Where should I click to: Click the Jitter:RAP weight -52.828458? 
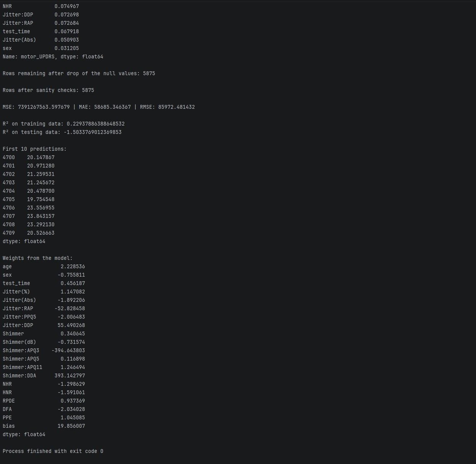[70, 309]
